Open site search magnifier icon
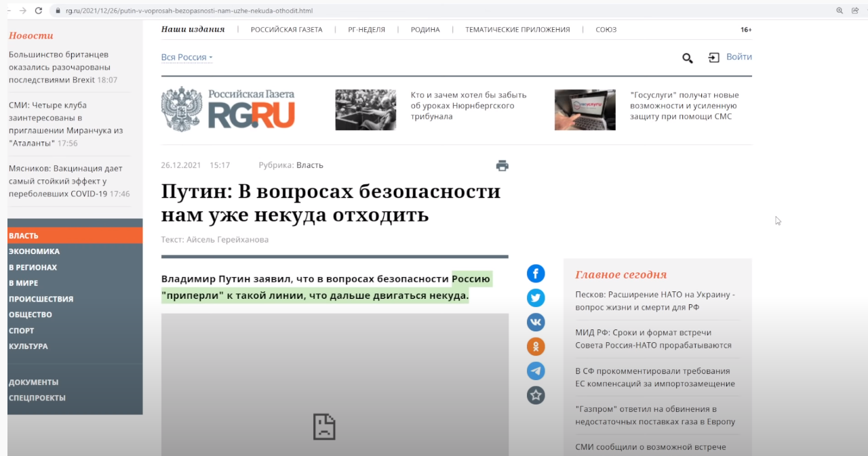The image size is (868, 456). [687, 58]
